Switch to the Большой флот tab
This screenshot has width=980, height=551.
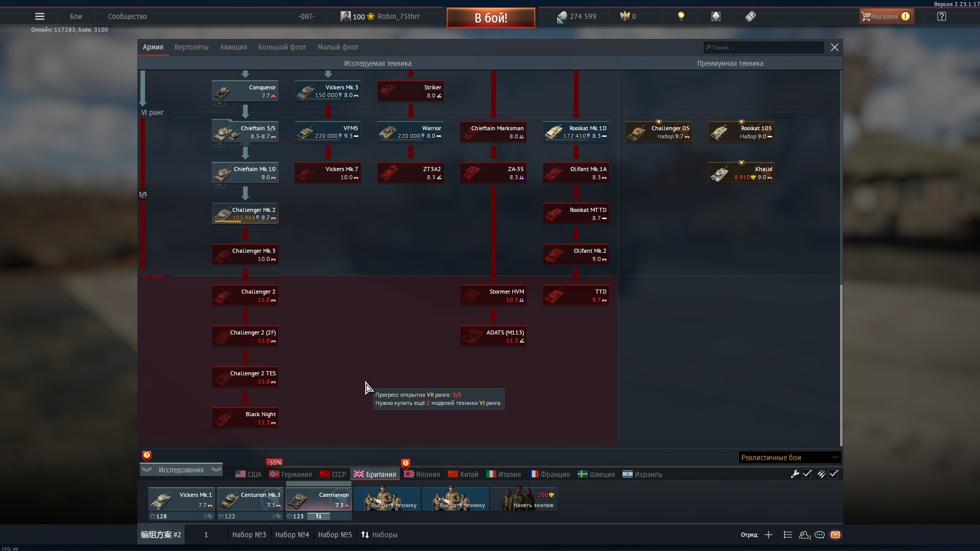click(282, 47)
